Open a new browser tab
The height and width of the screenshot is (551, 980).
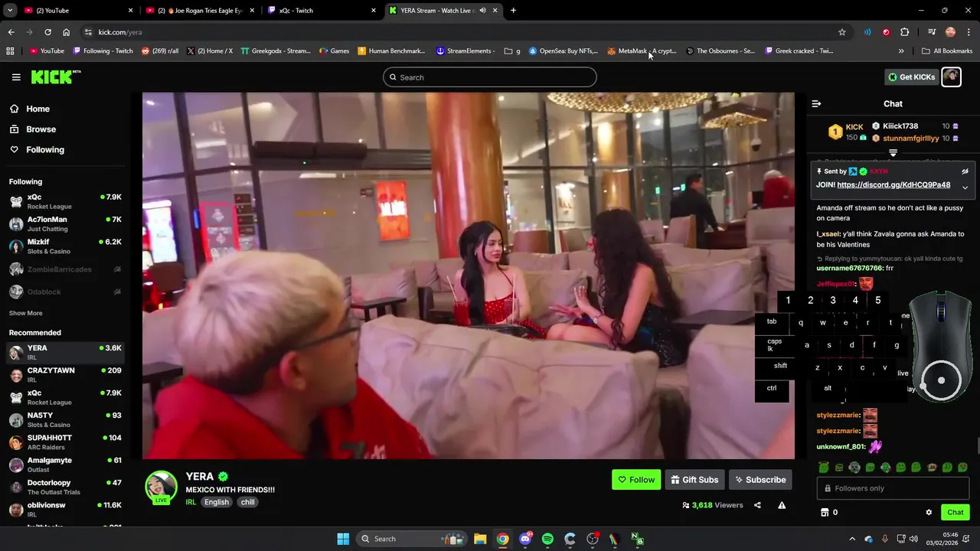513,10
